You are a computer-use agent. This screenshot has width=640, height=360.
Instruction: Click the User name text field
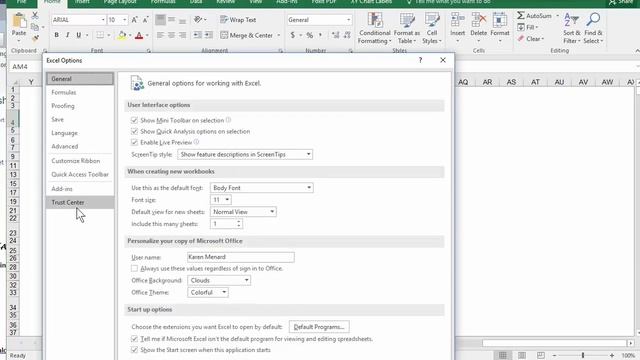coord(241,257)
